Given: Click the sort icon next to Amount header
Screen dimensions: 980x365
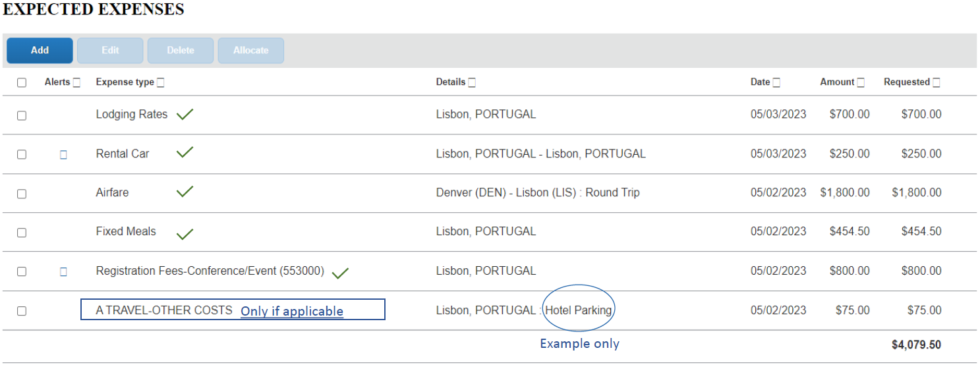Looking at the screenshot, I should 861,83.
